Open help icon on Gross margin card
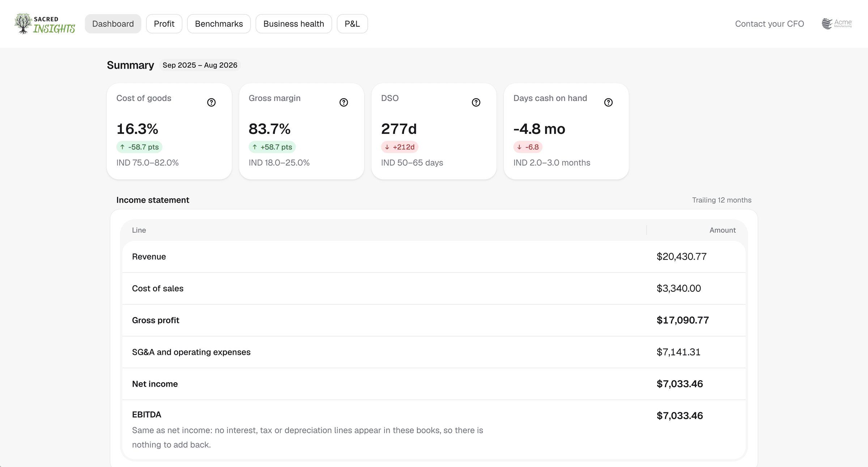This screenshot has width=868, height=467. pyautogui.click(x=344, y=102)
